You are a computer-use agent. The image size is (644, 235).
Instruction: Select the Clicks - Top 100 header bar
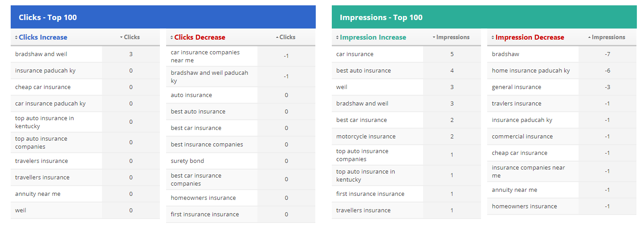[x=163, y=17]
